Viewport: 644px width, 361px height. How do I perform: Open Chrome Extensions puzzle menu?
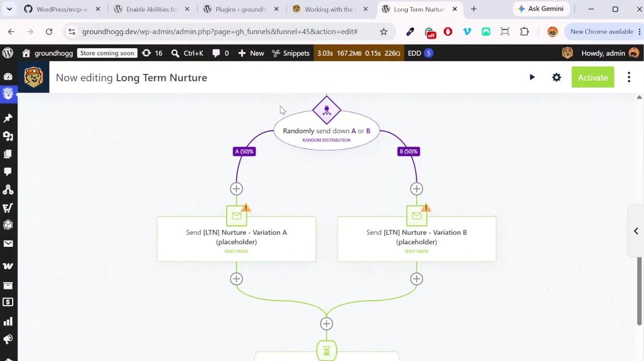[x=524, y=31]
